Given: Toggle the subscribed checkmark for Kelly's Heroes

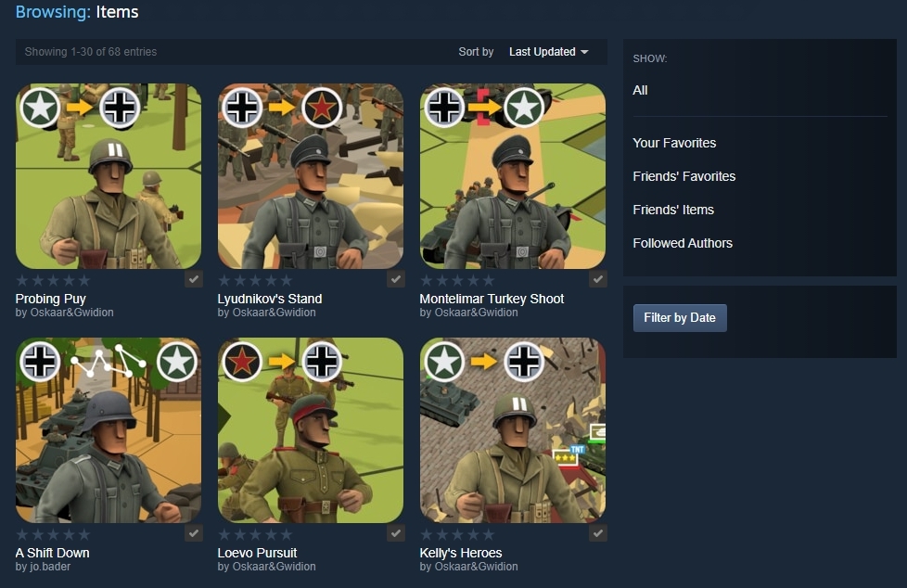Looking at the screenshot, I should pos(597,533).
